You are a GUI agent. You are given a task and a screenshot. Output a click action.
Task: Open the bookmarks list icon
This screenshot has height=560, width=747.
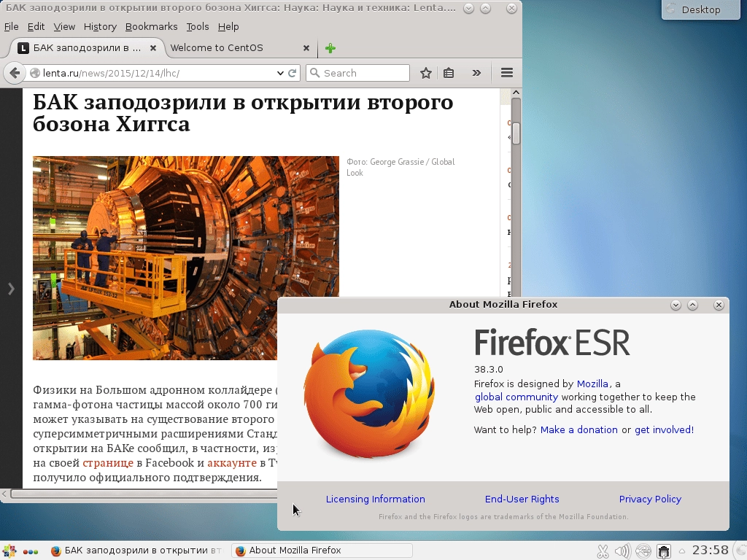pos(449,73)
